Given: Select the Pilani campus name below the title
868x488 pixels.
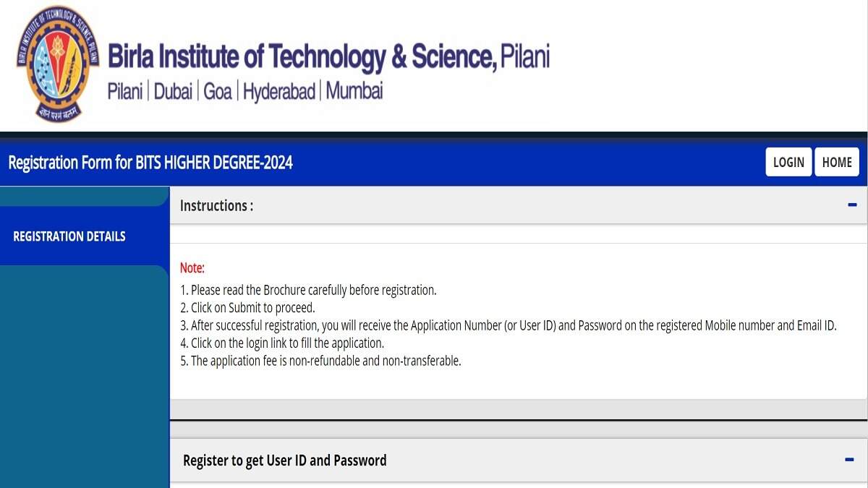Looking at the screenshot, I should click(125, 92).
